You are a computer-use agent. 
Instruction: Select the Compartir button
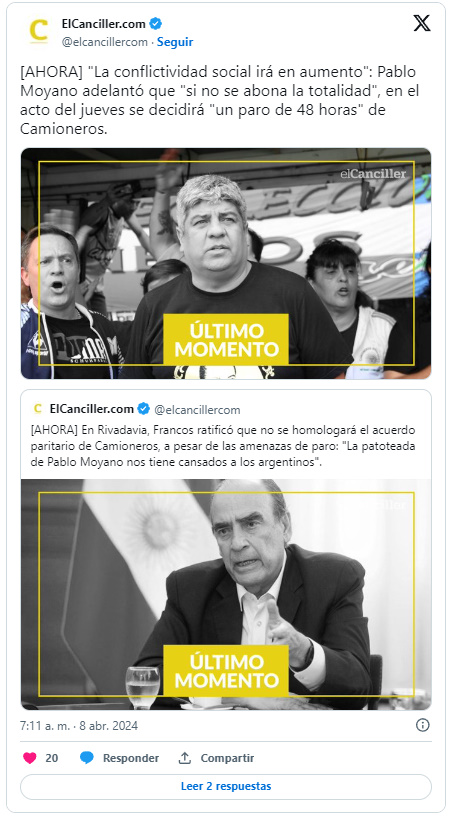click(227, 758)
